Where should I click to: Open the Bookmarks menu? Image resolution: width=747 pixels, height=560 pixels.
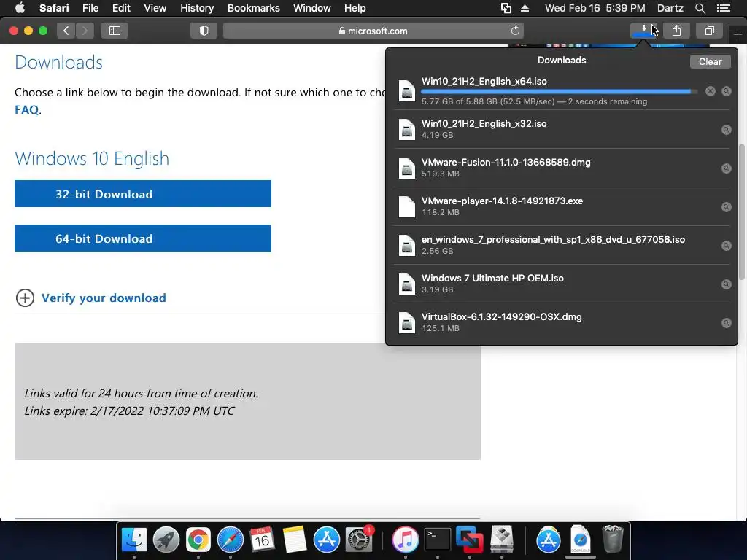(253, 8)
